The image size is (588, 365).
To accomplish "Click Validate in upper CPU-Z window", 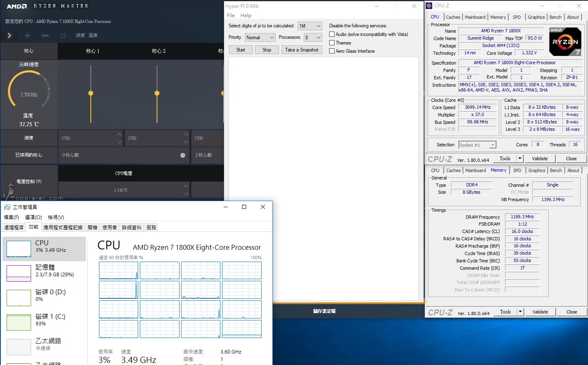I will (540, 159).
